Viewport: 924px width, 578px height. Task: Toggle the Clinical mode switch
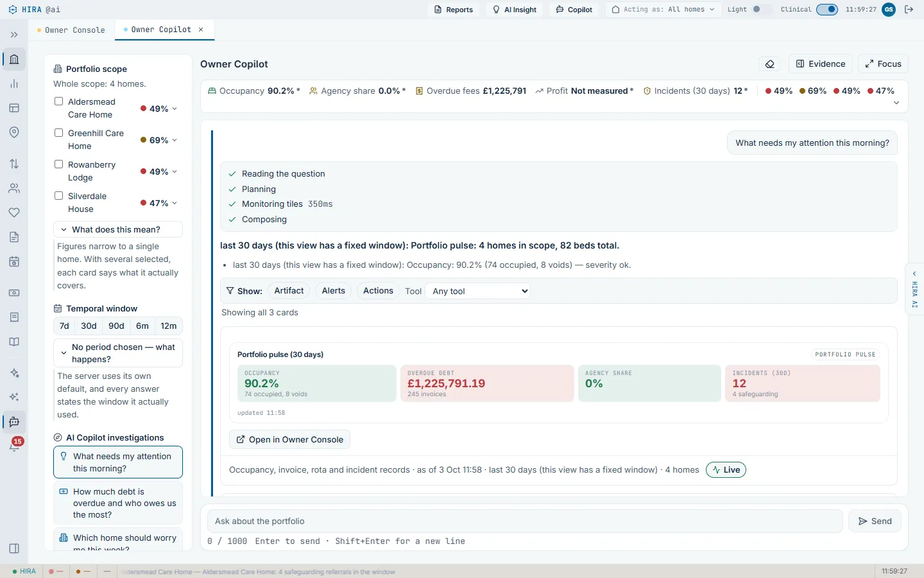click(827, 10)
